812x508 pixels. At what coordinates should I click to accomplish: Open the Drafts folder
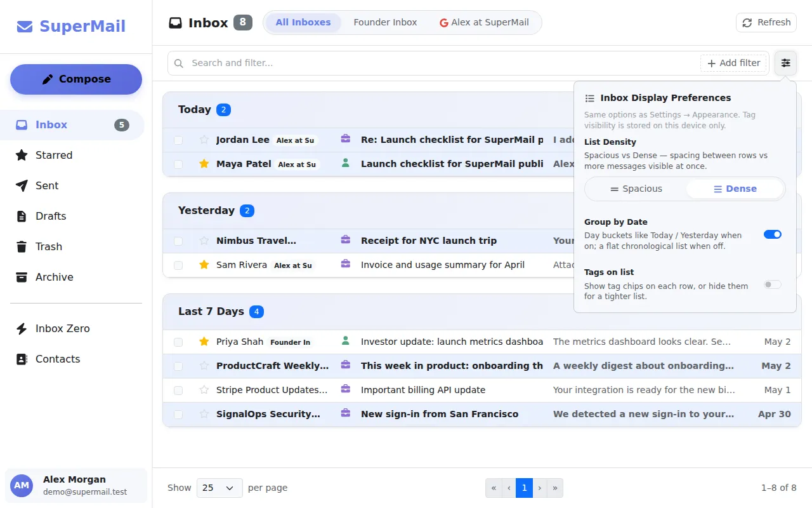(x=72, y=216)
